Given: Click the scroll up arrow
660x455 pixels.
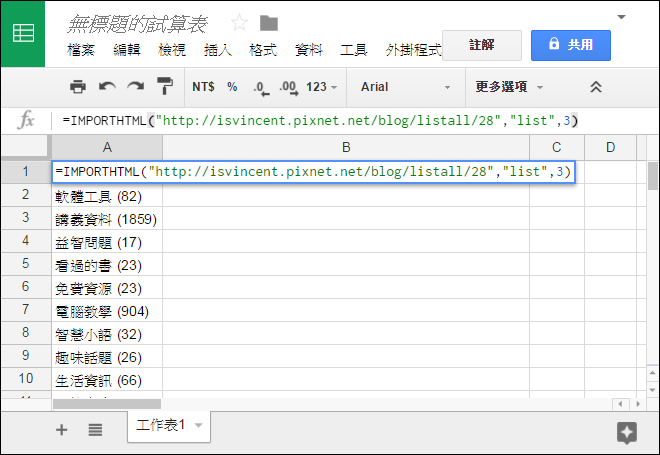Looking at the screenshot, I should point(652,373).
